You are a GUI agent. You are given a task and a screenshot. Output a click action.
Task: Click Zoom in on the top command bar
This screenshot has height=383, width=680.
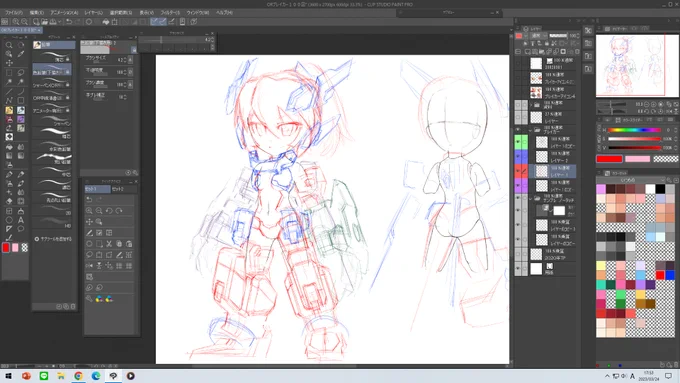point(16,22)
